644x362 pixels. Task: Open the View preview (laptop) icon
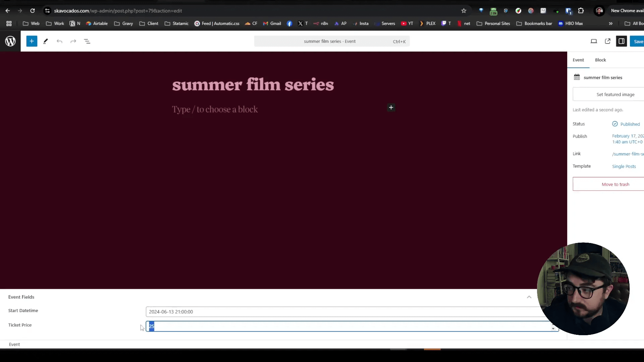click(594, 41)
